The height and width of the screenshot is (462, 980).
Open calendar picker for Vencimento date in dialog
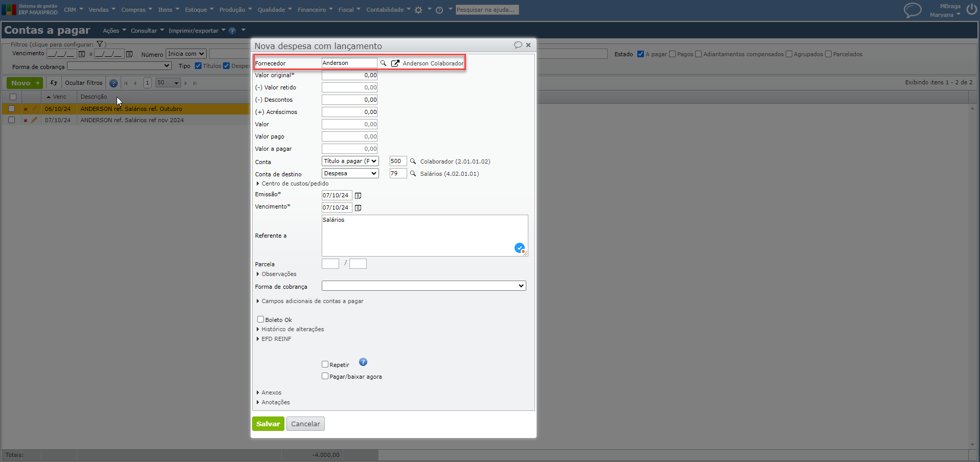click(x=358, y=208)
